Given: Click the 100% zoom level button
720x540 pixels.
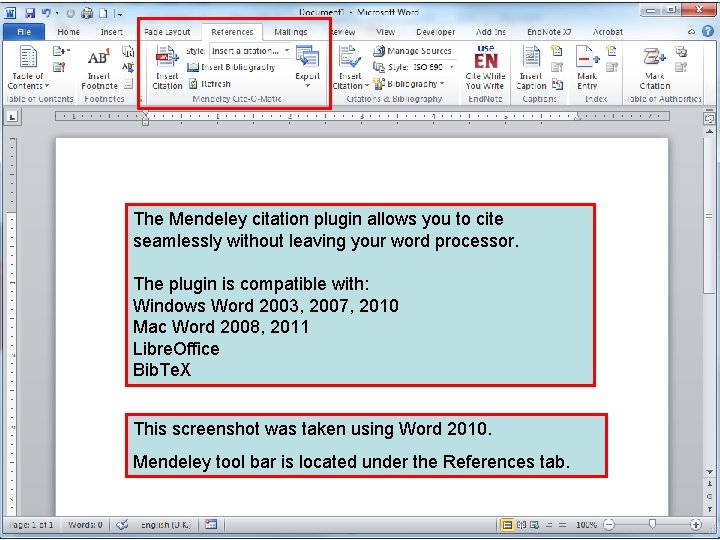Looking at the screenshot, I should click(586, 524).
